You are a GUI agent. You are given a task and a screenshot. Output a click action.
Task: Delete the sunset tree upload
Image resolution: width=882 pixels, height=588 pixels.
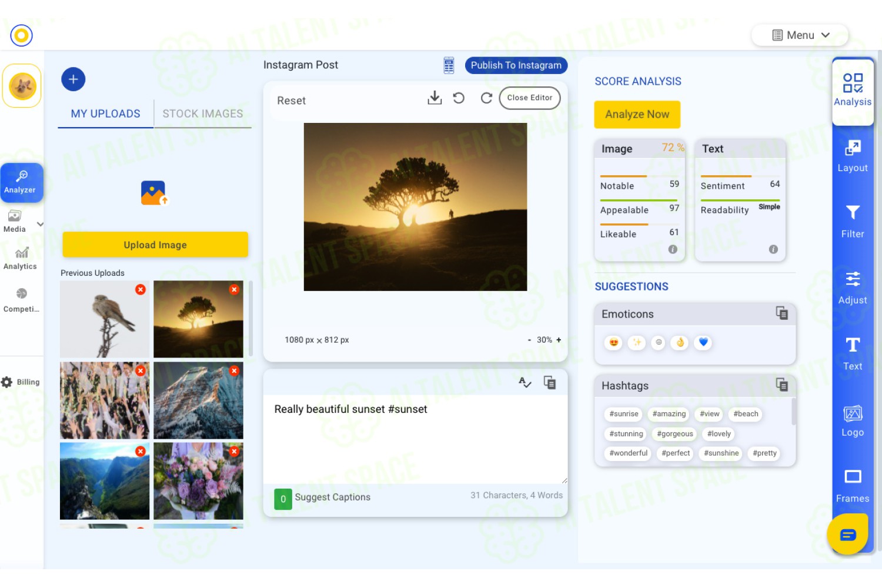click(234, 289)
